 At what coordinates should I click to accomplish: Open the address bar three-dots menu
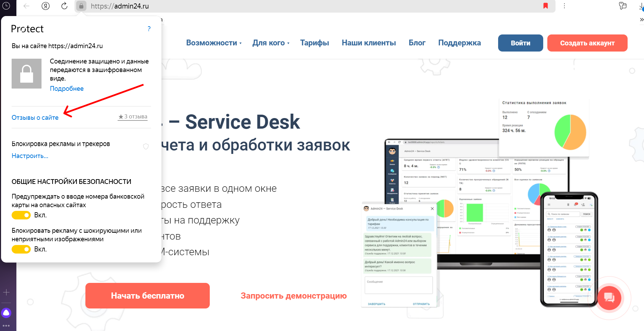pos(564,6)
